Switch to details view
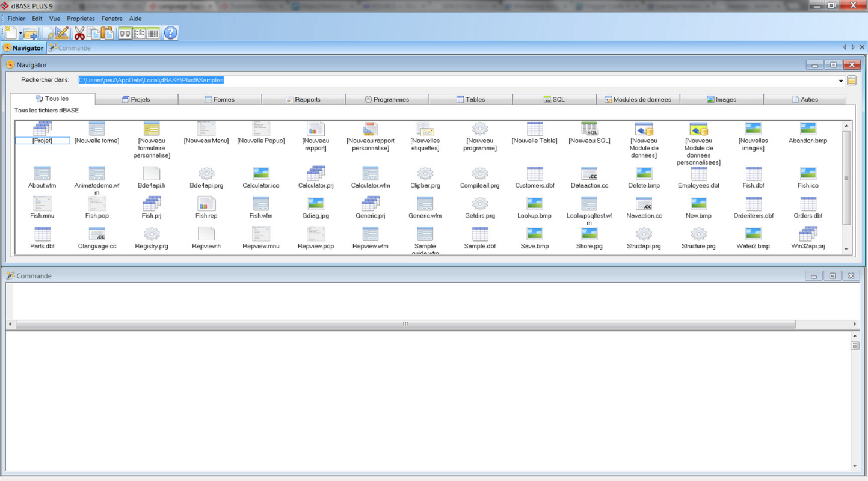868x481 pixels. pyautogui.click(x=153, y=33)
